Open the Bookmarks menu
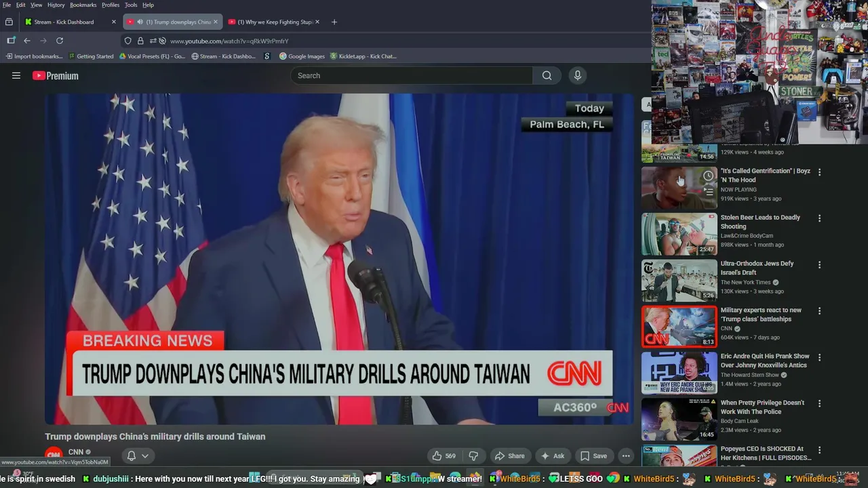 pyautogui.click(x=83, y=5)
